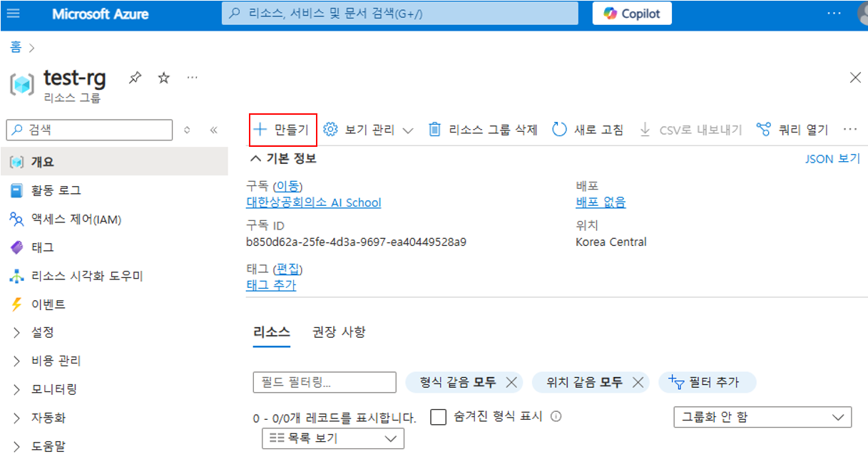Open the 형식 같음 모두 filter pill

tap(457, 382)
